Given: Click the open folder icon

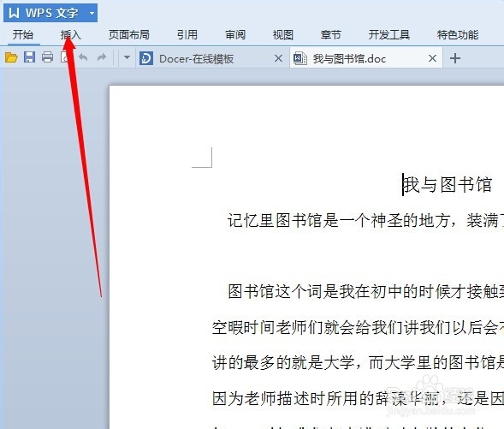Looking at the screenshot, I should tap(11, 58).
